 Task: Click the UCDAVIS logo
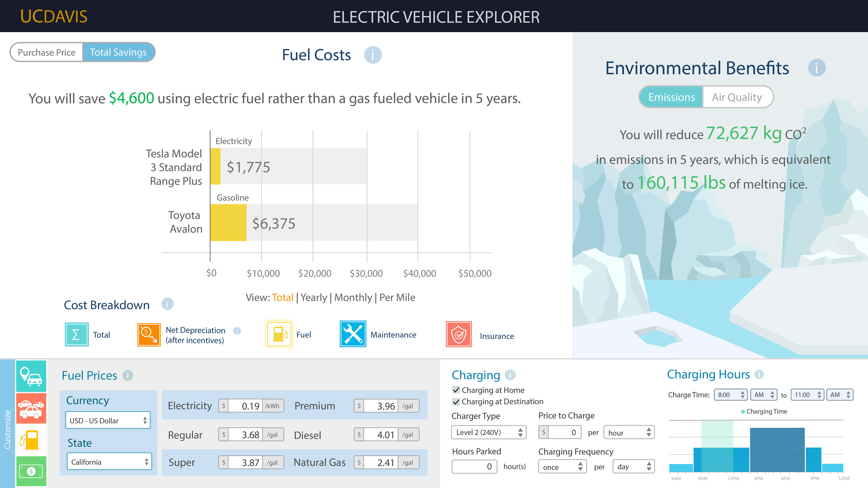coord(54,17)
